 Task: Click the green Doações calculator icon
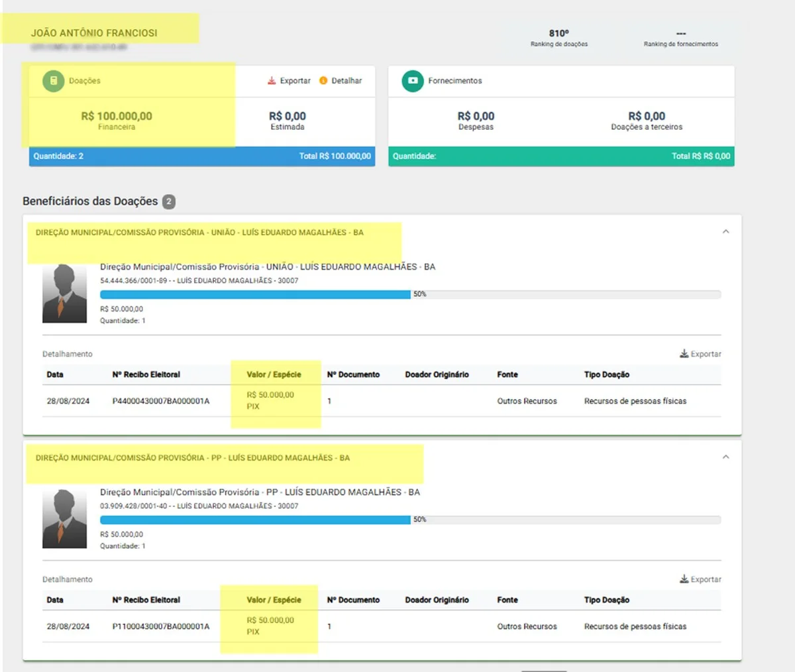54,81
